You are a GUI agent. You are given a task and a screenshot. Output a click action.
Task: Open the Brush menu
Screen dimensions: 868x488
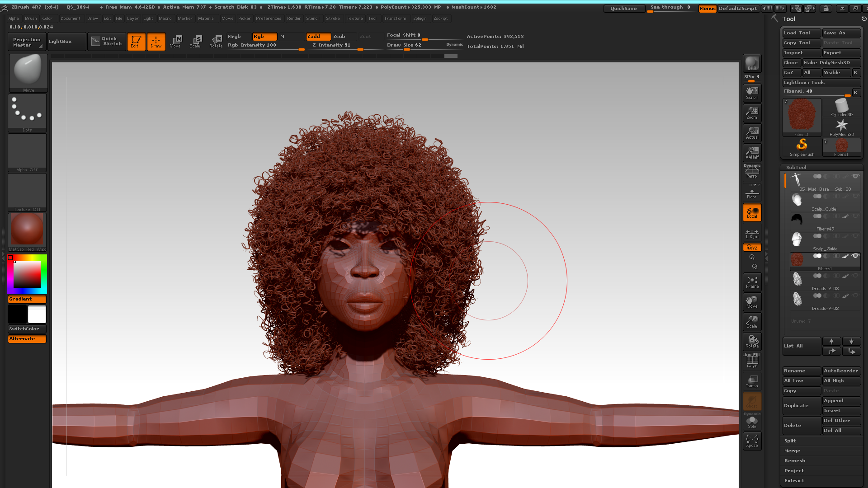[x=31, y=19]
